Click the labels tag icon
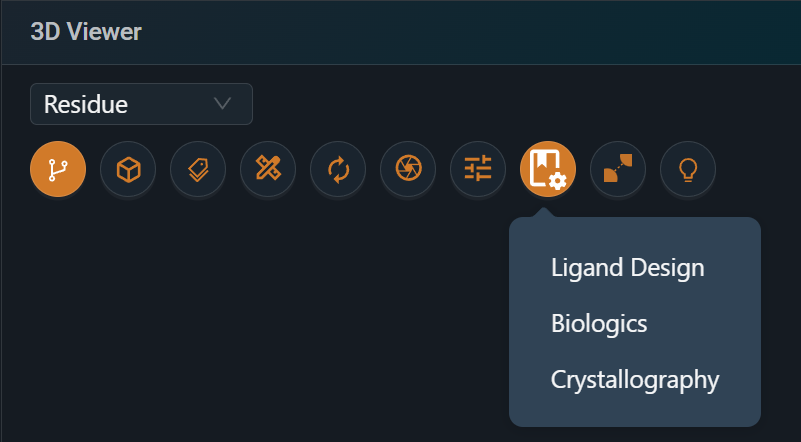 pos(198,169)
